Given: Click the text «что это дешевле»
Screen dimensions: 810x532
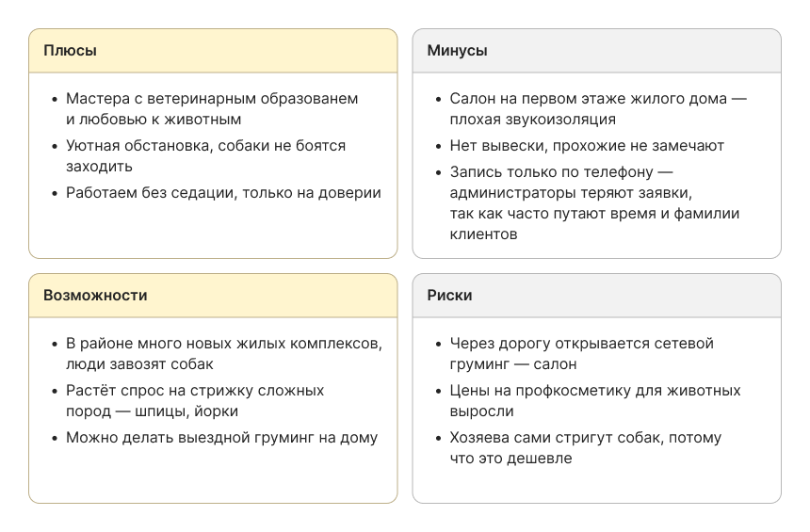Looking at the screenshot, I should tap(510, 459).
